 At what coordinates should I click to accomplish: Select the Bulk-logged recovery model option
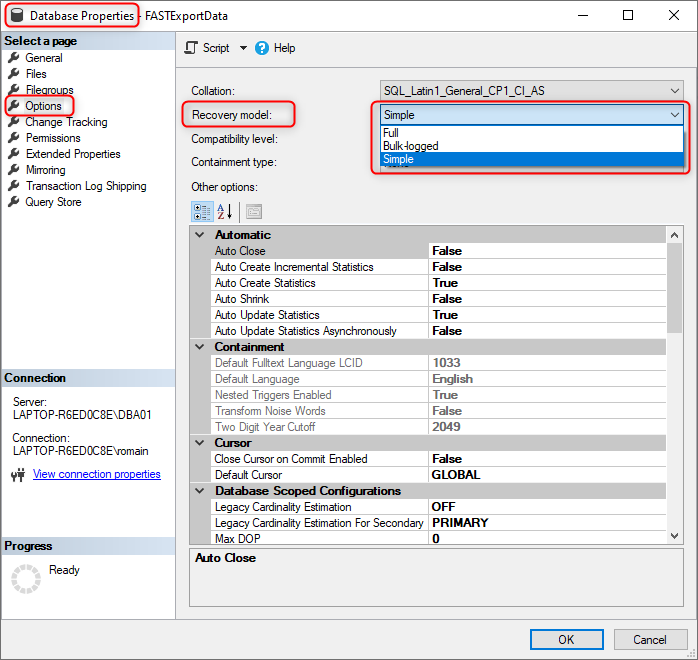(x=532, y=146)
